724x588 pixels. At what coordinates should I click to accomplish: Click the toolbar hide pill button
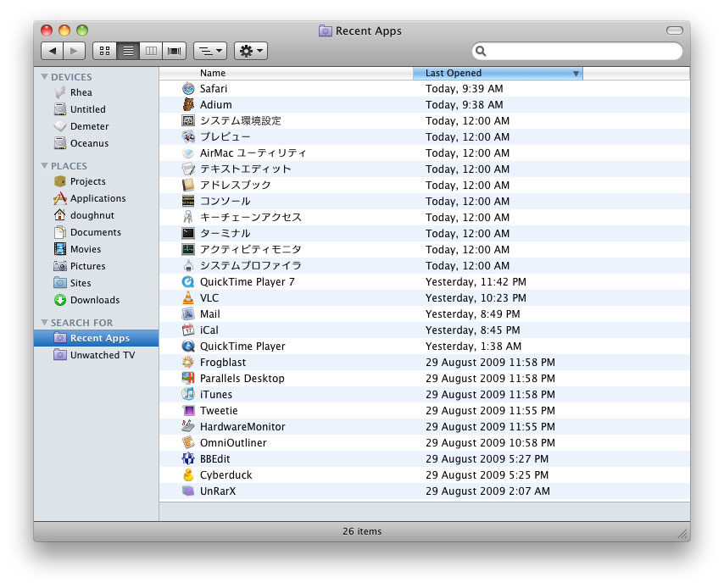675,31
